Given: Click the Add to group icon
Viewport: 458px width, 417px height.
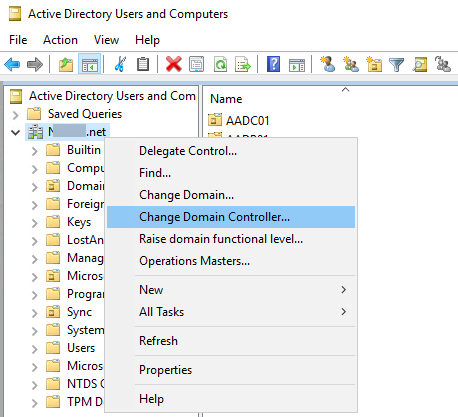Looking at the screenshot, I should pyautogui.click(x=443, y=64).
